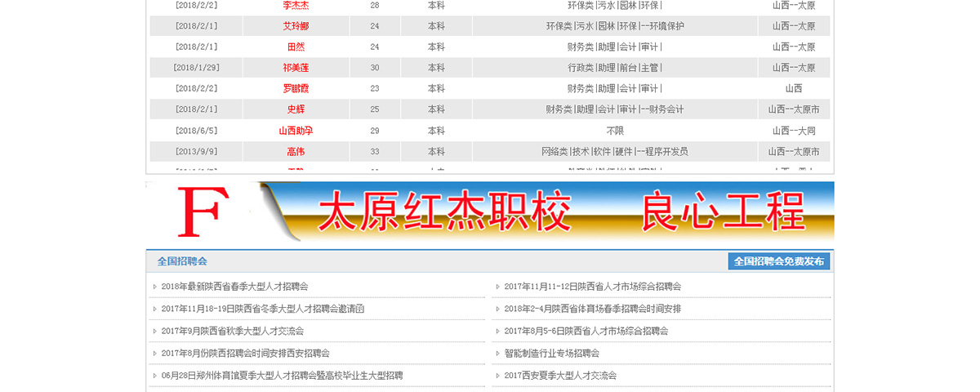Click the arrow bullet before 2018年最新陕西省春季大型人才招聘会

coord(154,287)
